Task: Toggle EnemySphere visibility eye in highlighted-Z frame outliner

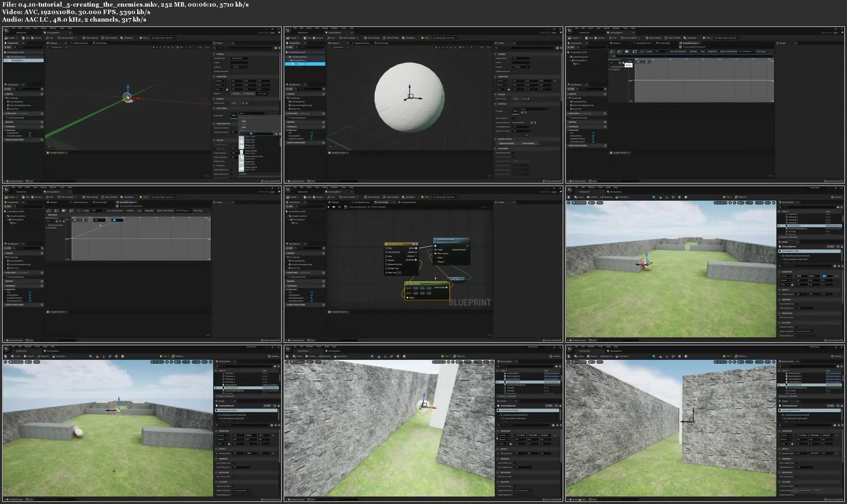Action: click(779, 226)
